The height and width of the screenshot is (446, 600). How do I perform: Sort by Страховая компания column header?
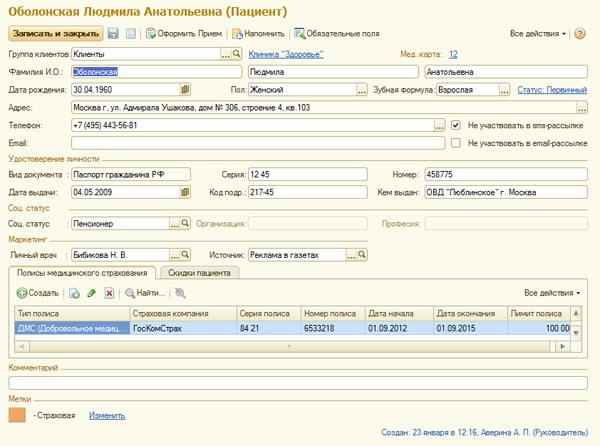click(x=183, y=314)
